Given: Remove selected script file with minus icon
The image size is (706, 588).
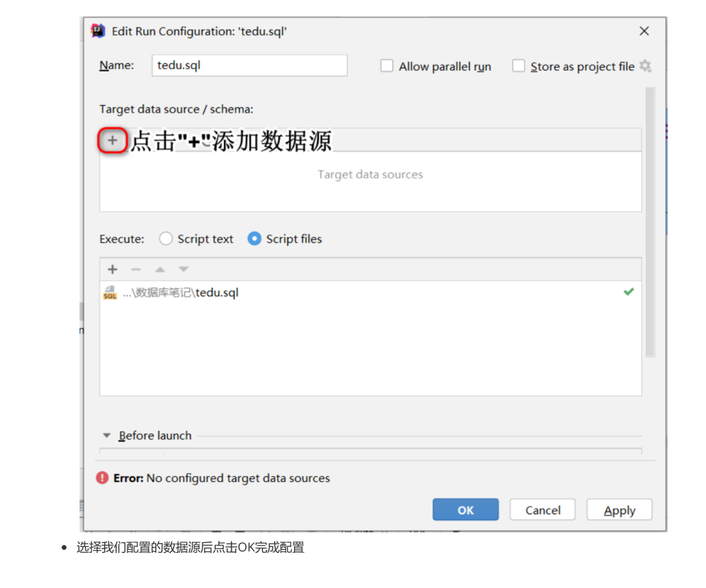Looking at the screenshot, I should click(136, 269).
